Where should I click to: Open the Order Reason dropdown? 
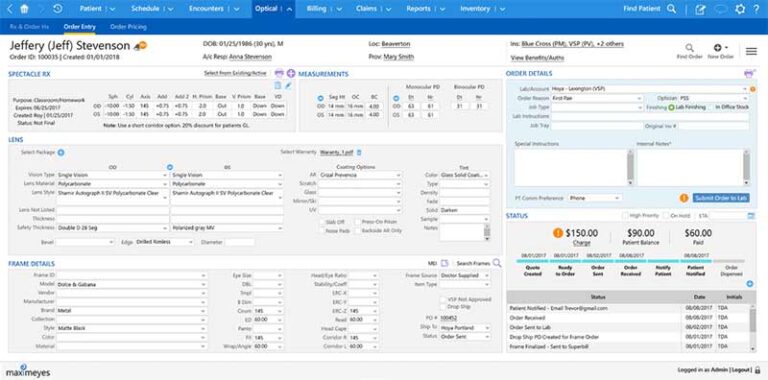tap(597, 98)
